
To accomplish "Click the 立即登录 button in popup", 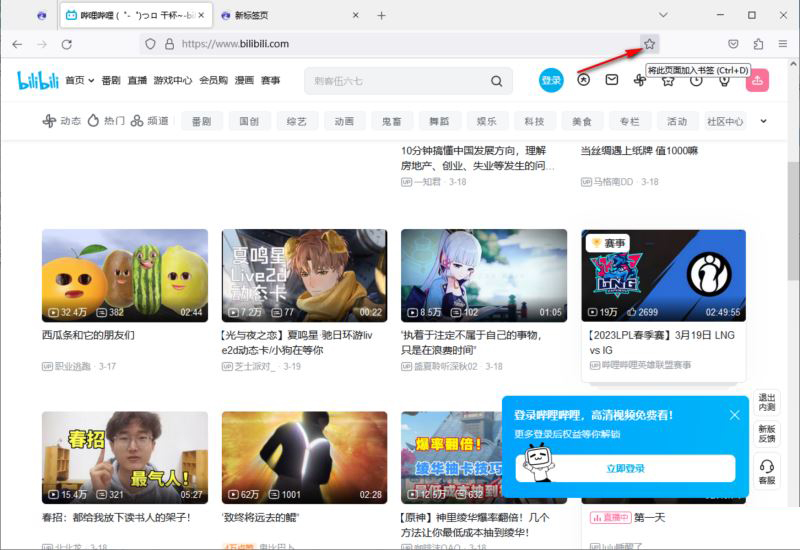I will click(626, 468).
